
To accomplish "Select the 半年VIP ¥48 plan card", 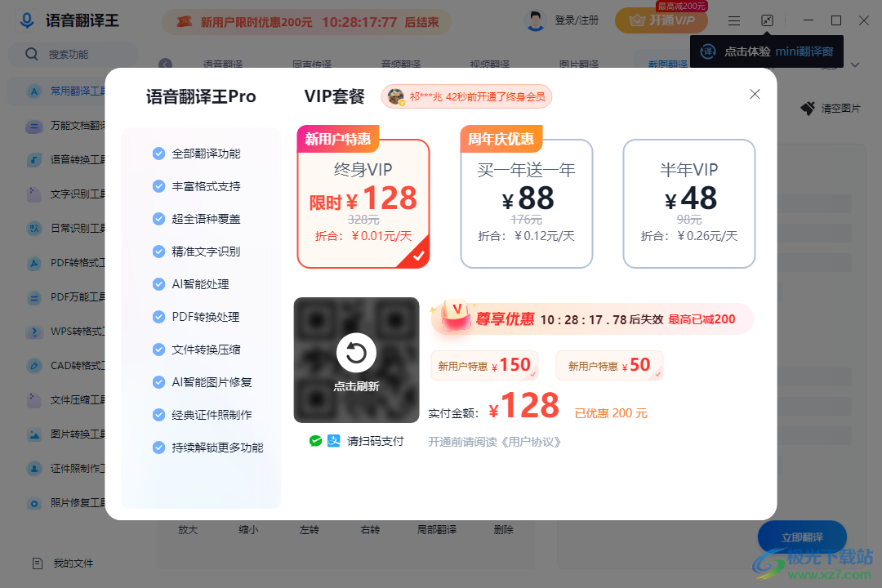I will pos(689,203).
